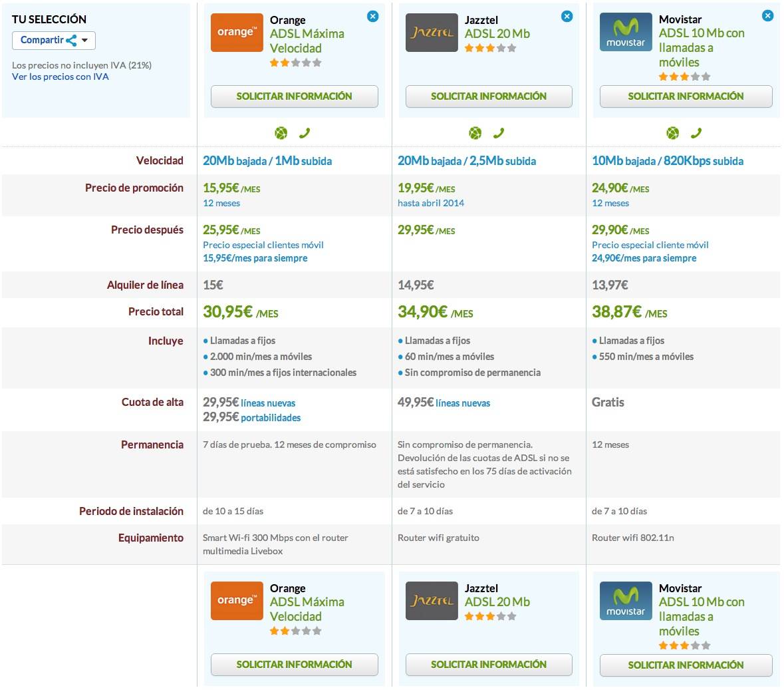Click Movistar star rating at bottom
This screenshot has height=690, width=784.
tap(684, 646)
